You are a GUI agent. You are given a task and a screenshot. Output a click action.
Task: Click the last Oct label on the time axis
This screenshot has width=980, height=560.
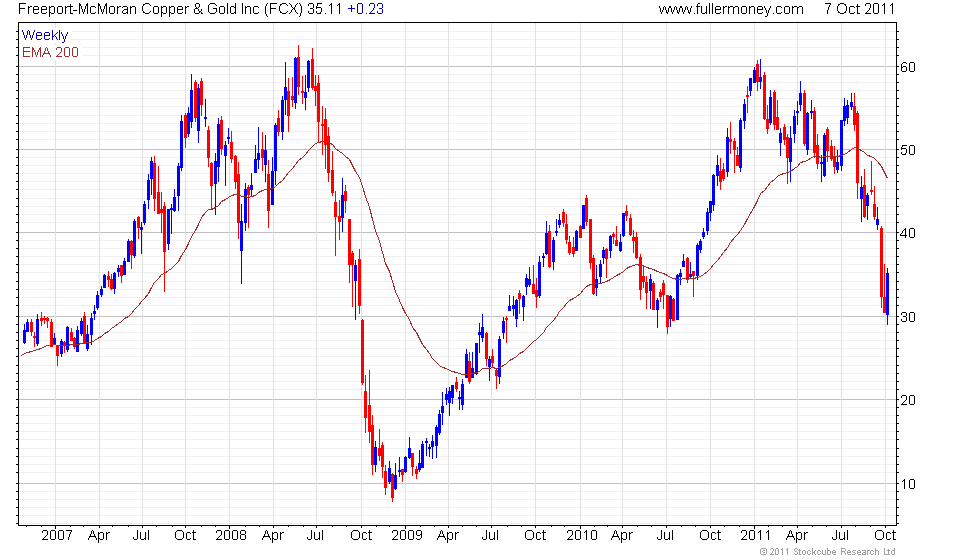click(x=885, y=536)
